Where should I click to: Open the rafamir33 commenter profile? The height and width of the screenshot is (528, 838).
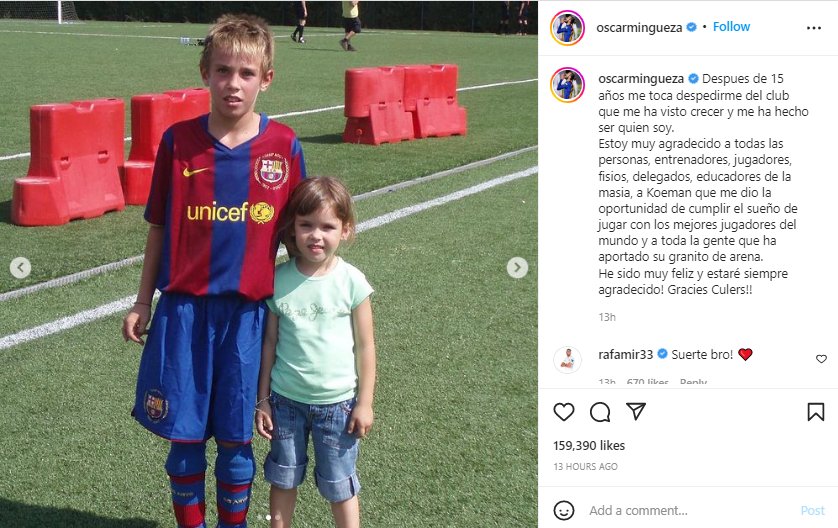(626, 354)
